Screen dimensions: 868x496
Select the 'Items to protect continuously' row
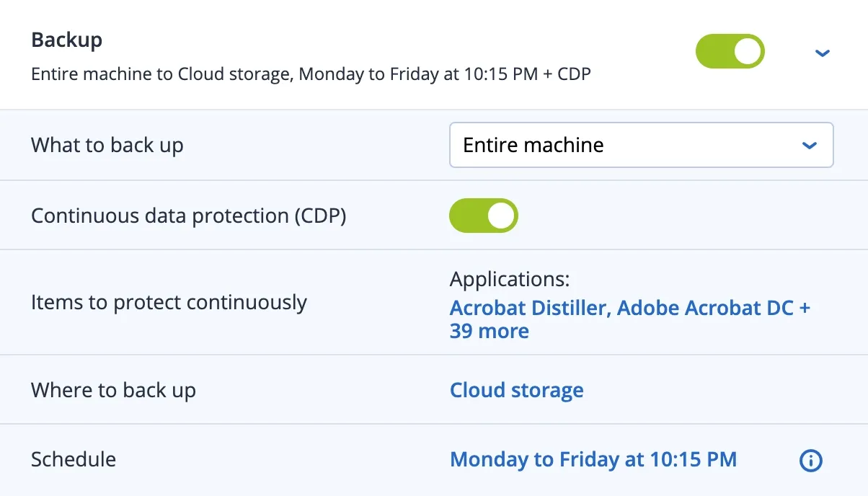169,302
